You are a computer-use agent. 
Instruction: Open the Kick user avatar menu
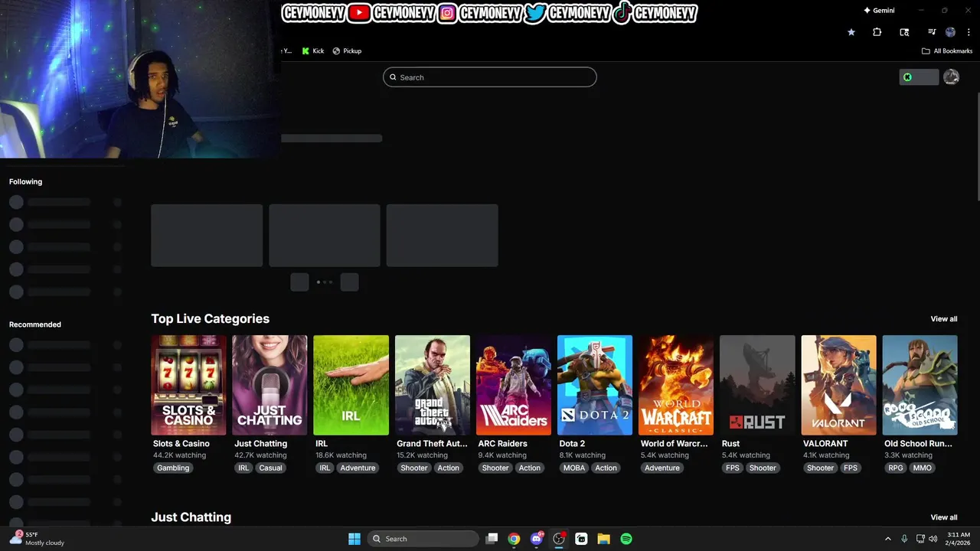pyautogui.click(x=951, y=77)
